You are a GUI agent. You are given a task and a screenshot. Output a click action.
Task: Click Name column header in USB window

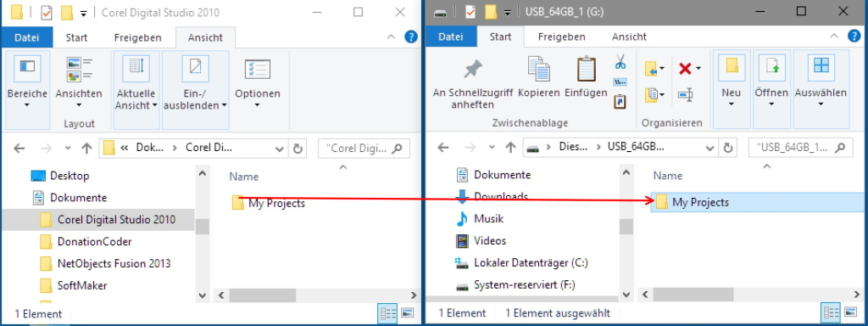coord(668,176)
